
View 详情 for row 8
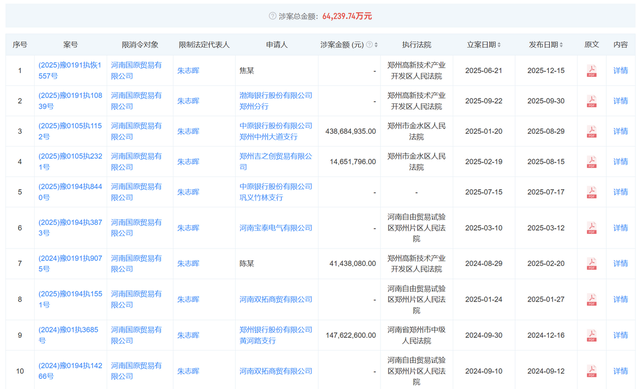(620, 300)
